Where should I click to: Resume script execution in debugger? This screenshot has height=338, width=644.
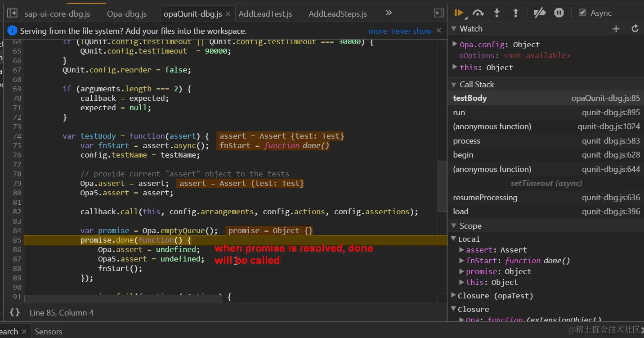pyautogui.click(x=458, y=13)
